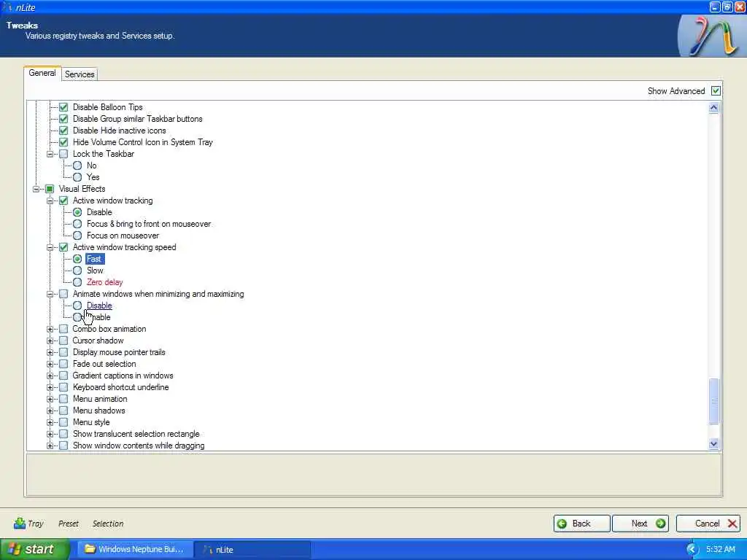Expand Show window contents while dragging node
This screenshot has width=747, height=560.
click(x=50, y=446)
